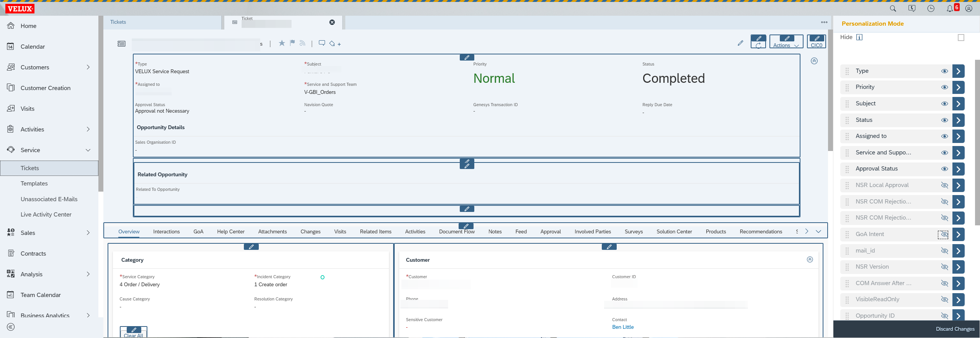Show the hidden mail_id field
This screenshot has height=338, width=980.
pos(944,251)
